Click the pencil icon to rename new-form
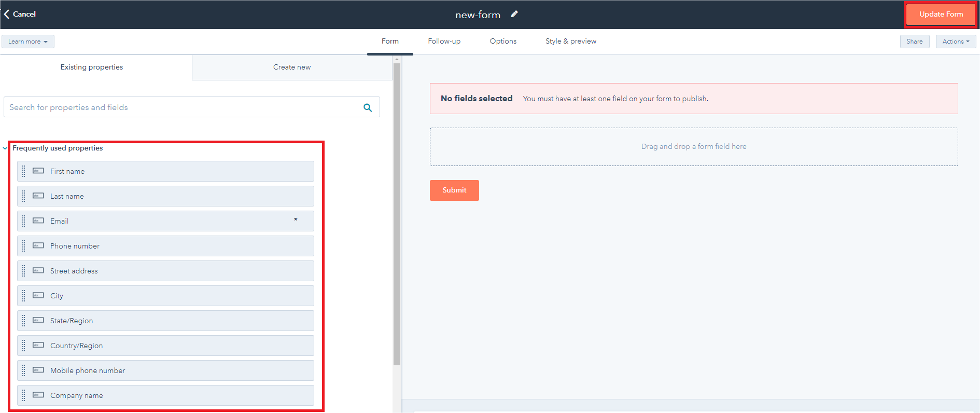This screenshot has height=413, width=980. pyautogui.click(x=514, y=14)
